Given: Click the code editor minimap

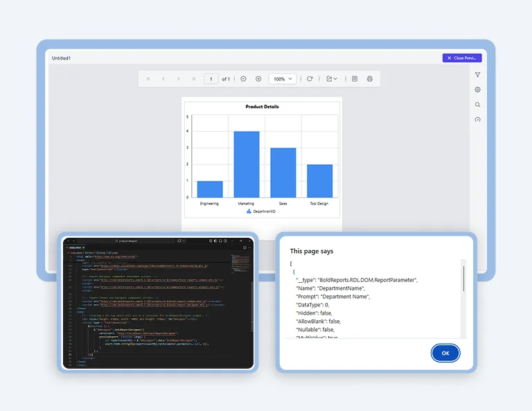Looking at the screenshot, I should 241,263.
